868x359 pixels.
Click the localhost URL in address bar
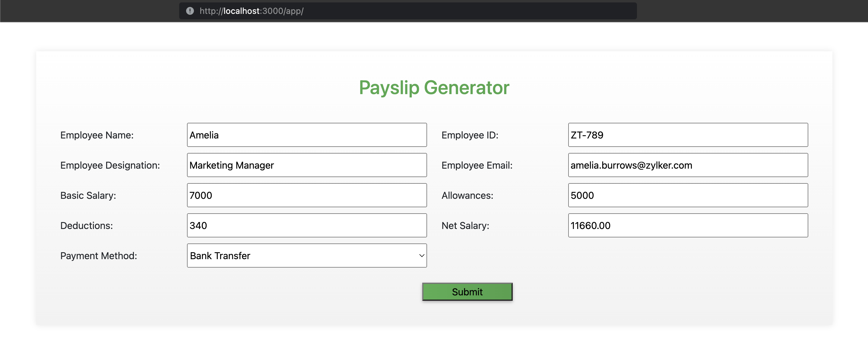click(251, 11)
